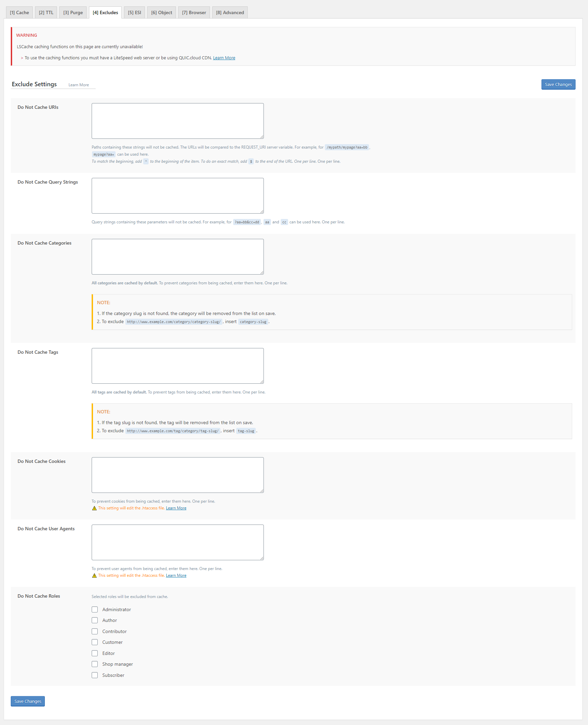588x725 pixels.
Task: Click the WARNING heading text
Action: [27, 35]
